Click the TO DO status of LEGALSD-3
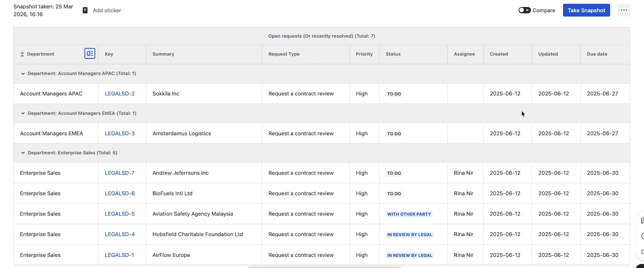This screenshot has width=644, height=268. 394,134
